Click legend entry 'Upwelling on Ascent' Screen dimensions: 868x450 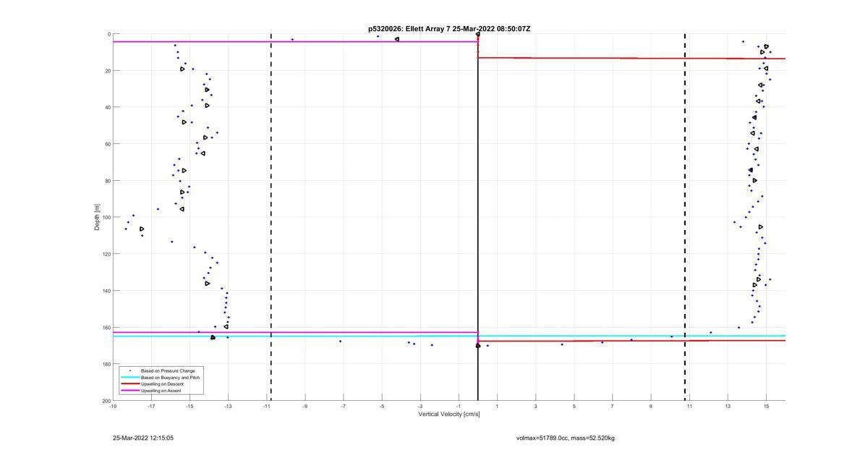159,391
